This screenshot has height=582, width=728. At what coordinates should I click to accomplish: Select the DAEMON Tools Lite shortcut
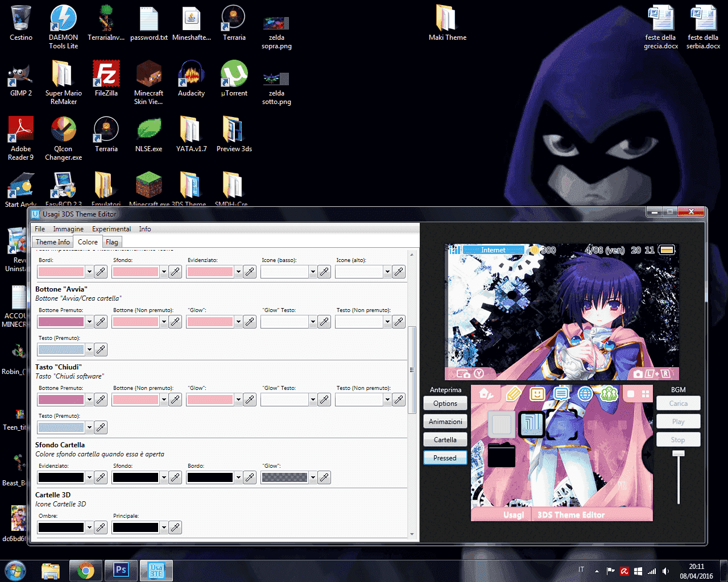(64, 27)
